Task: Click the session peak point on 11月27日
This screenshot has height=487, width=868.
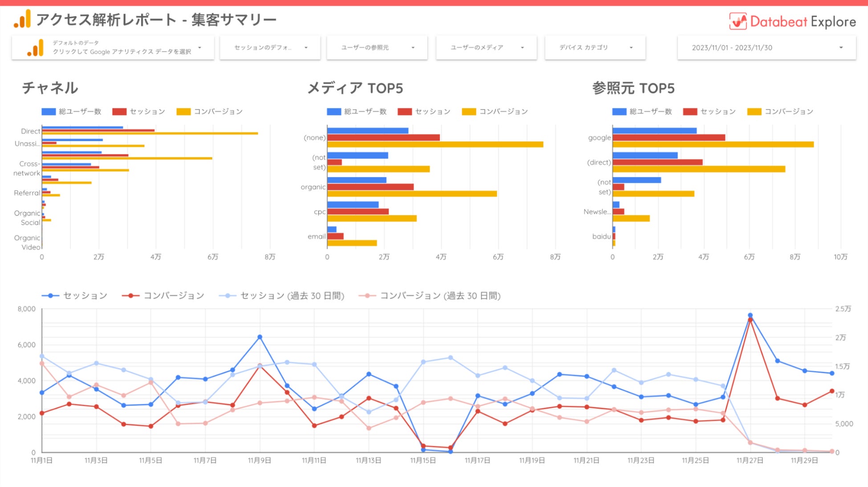Action: tap(750, 315)
